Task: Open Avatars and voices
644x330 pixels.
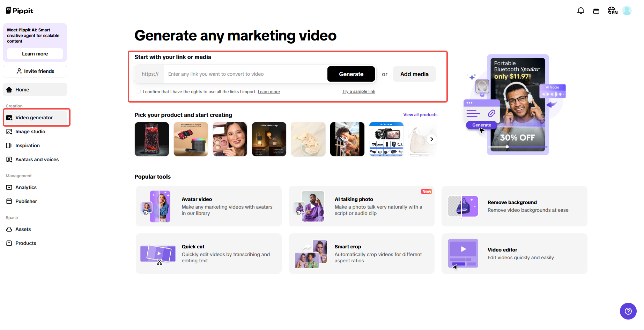Action: coord(37,159)
